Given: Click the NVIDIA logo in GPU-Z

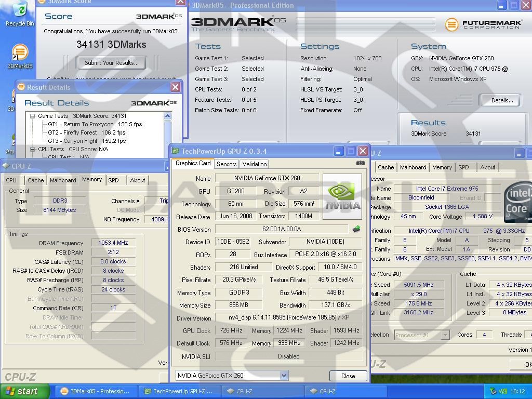Looking at the screenshot, I should (x=342, y=197).
